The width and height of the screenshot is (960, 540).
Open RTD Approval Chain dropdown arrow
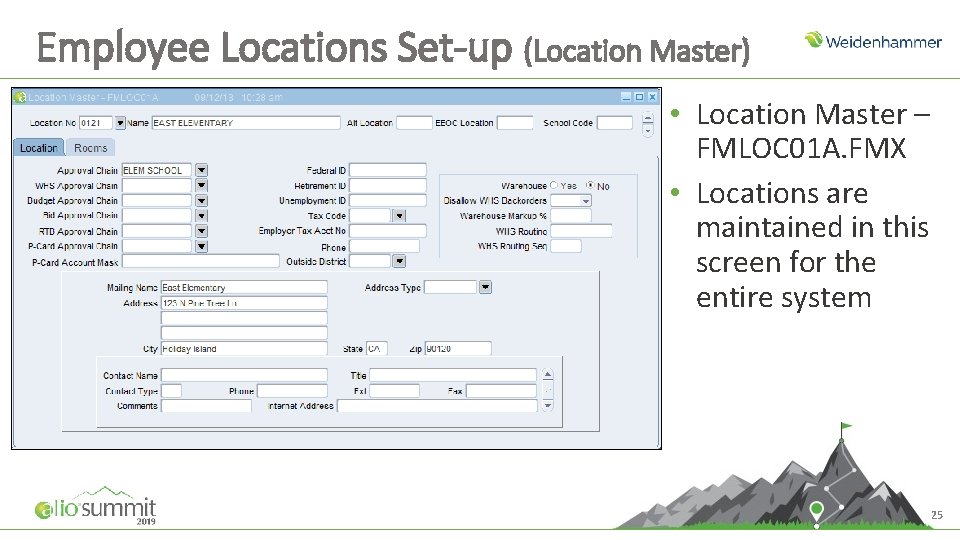coord(201,231)
